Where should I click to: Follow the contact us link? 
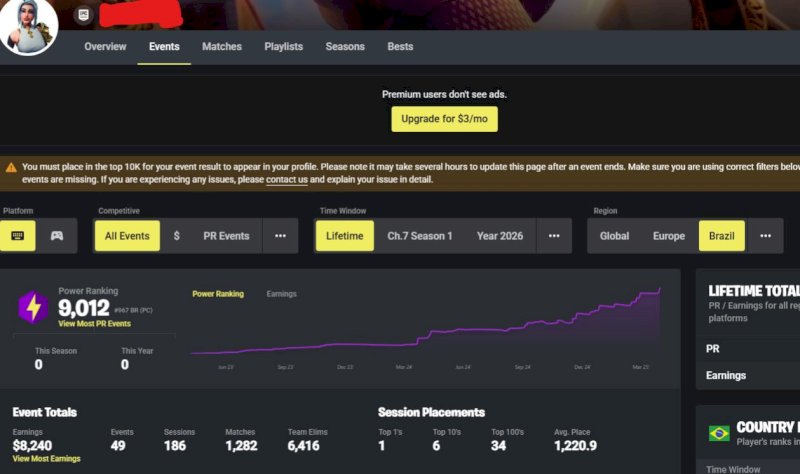click(287, 180)
